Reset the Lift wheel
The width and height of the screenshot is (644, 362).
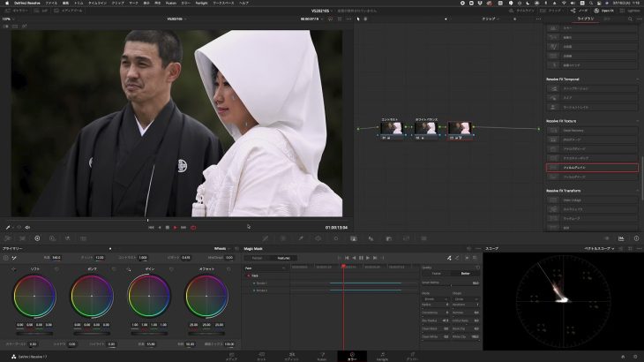(56, 269)
